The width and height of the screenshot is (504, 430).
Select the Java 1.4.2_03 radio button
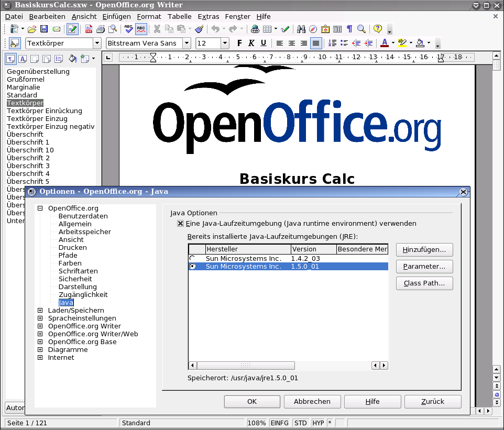pyautogui.click(x=193, y=259)
